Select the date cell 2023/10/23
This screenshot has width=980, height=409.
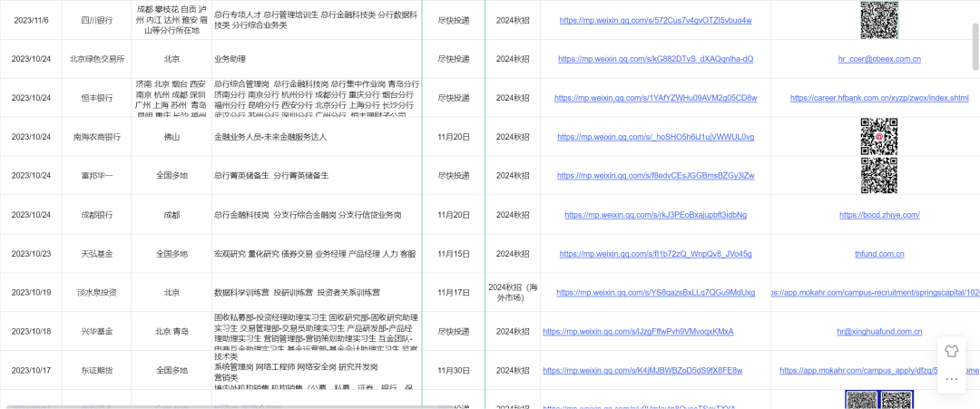click(x=30, y=254)
